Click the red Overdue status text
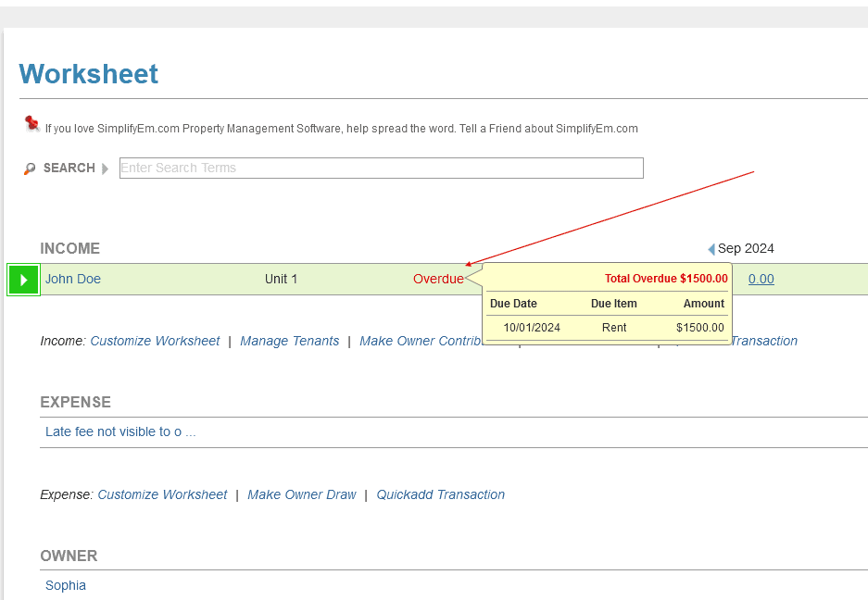The height and width of the screenshot is (600, 868). 438,279
